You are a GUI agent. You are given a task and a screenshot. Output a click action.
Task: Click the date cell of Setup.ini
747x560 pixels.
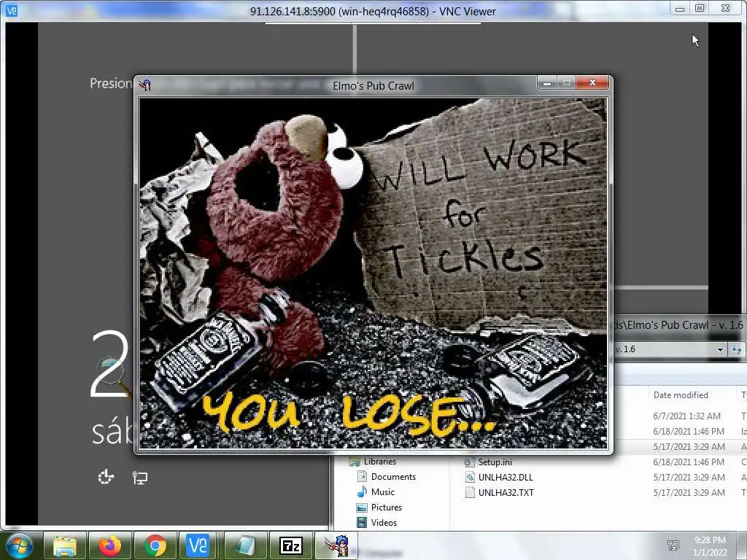[x=689, y=462]
